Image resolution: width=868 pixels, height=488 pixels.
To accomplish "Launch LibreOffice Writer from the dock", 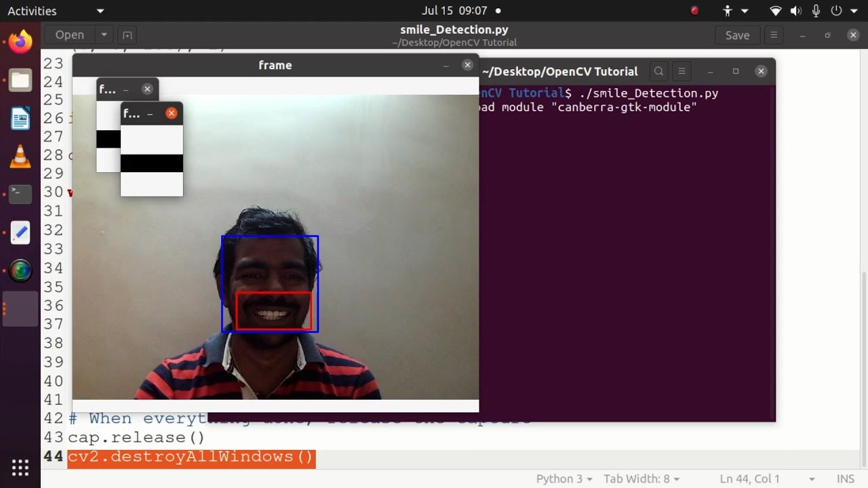I will tap(20, 119).
